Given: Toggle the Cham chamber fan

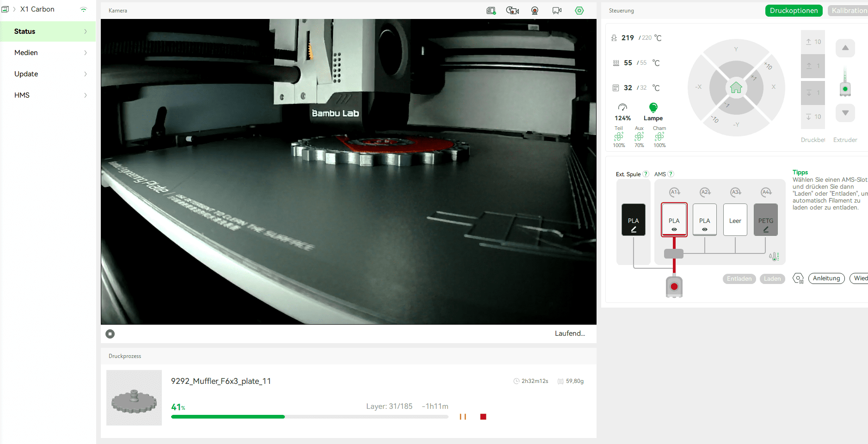Looking at the screenshot, I should coord(659,137).
